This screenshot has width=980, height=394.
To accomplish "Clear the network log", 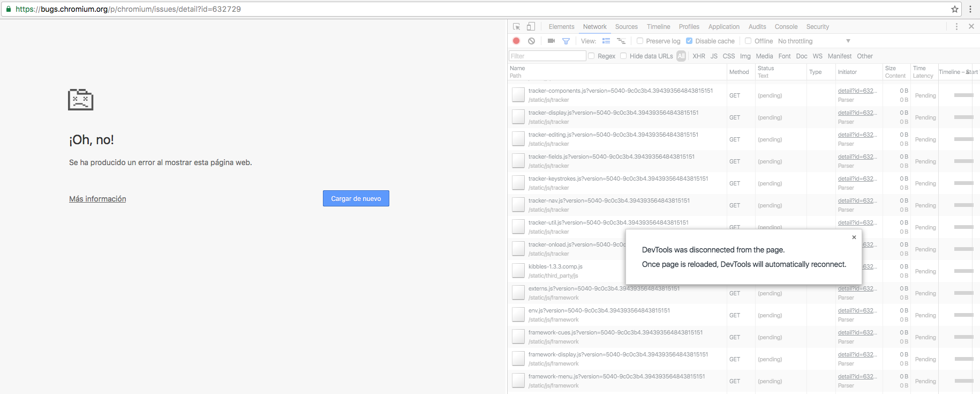I will point(531,41).
